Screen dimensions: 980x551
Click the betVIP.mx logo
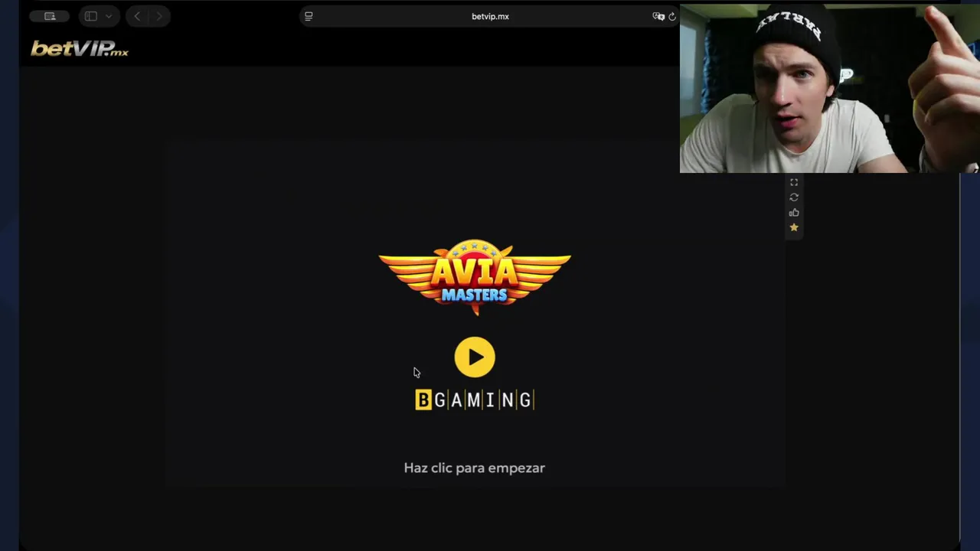(80, 49)
